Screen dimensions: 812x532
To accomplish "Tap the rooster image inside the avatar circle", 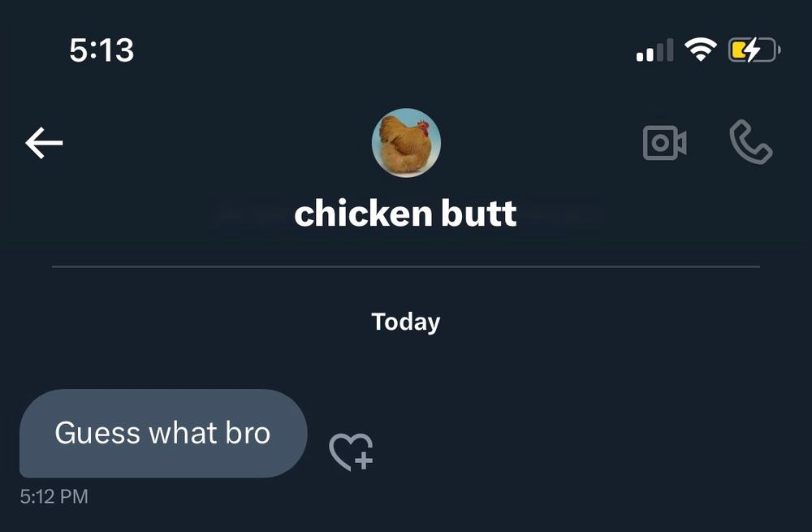I will [406, 143].
